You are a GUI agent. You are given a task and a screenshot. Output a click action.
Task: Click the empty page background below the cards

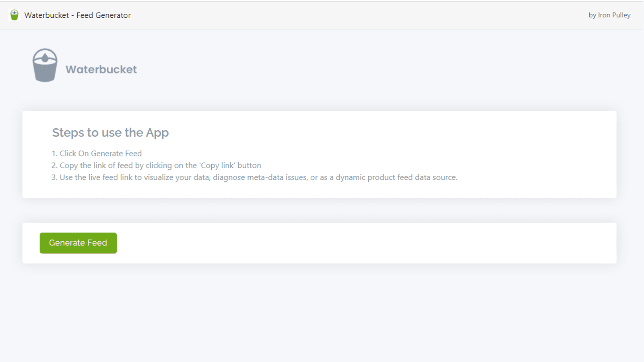(322, 314)
